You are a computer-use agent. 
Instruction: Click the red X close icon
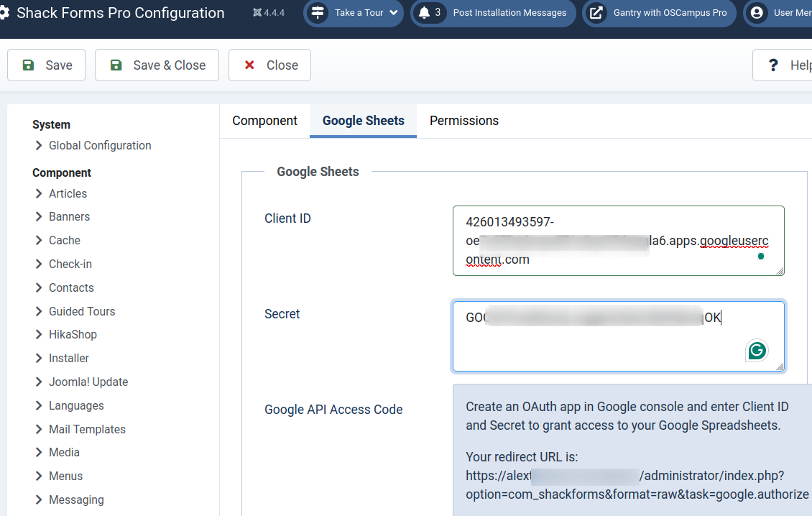click(x=249, y=65)
